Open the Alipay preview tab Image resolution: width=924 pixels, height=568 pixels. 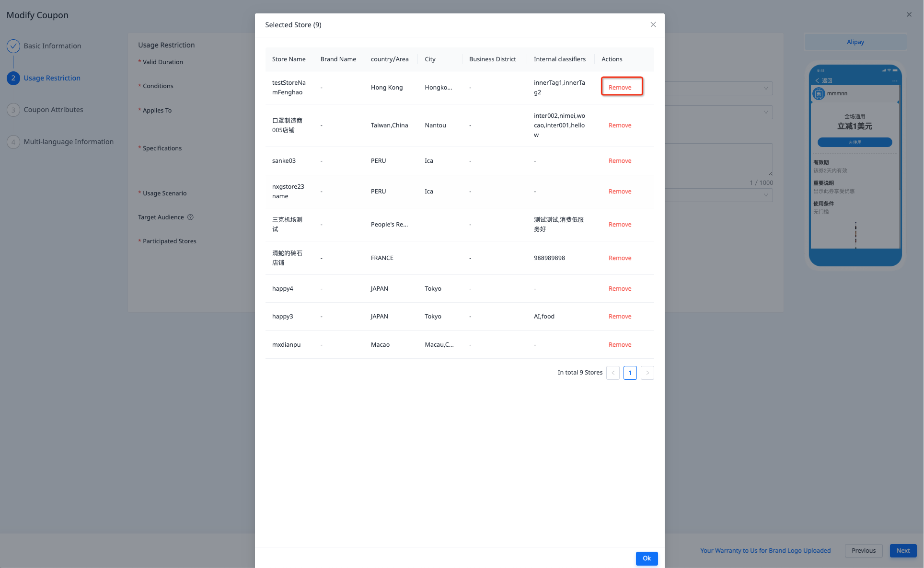(855, 42)
